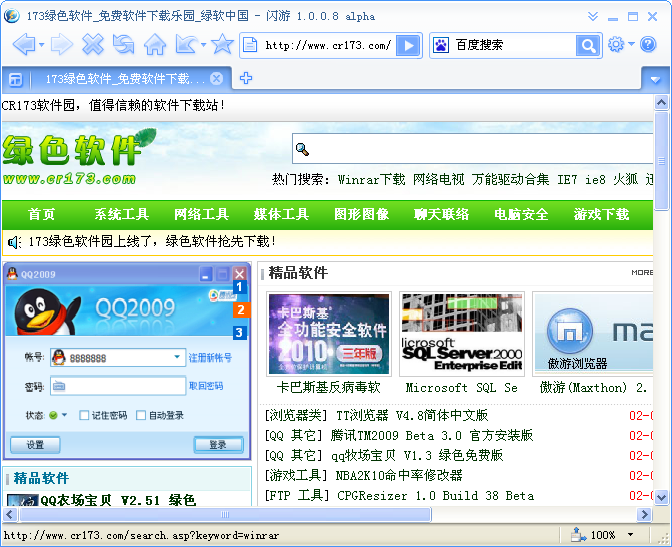Click the 登录 button in QQ panel

pyautogui.click(x=219, y=445)
